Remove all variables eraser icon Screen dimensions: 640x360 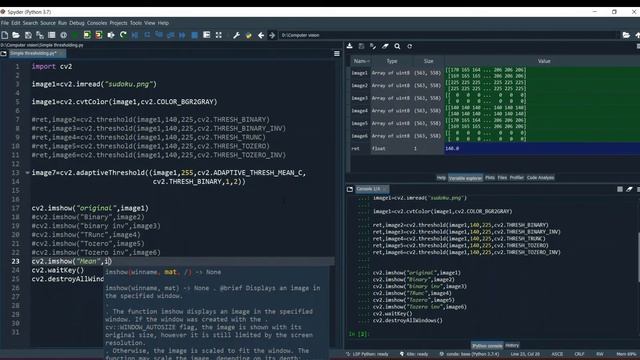click(x=385, y=46)
